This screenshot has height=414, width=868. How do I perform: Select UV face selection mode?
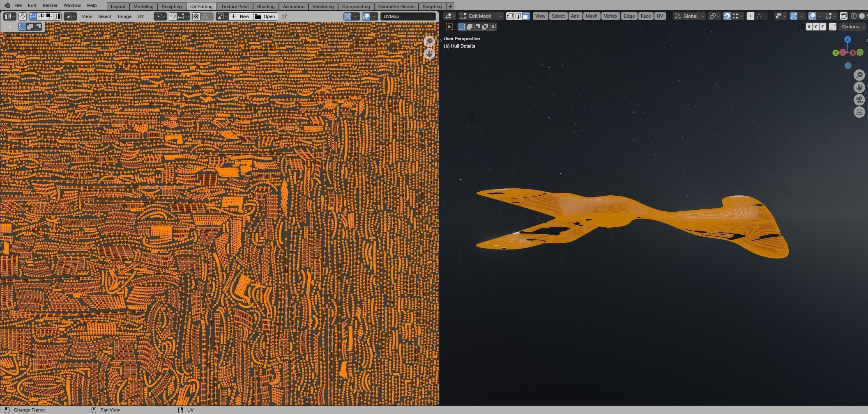tap(49, 16)
